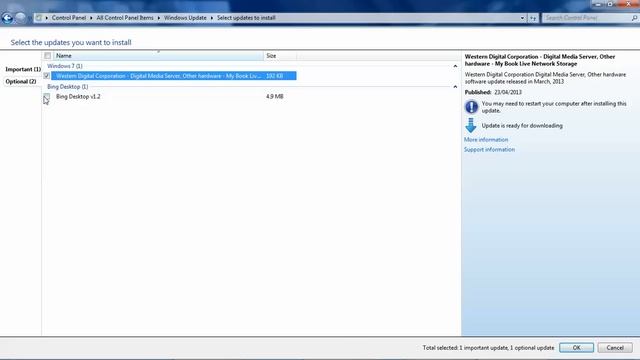
Task: Click the Cancel button
Action: coord(615,348)
